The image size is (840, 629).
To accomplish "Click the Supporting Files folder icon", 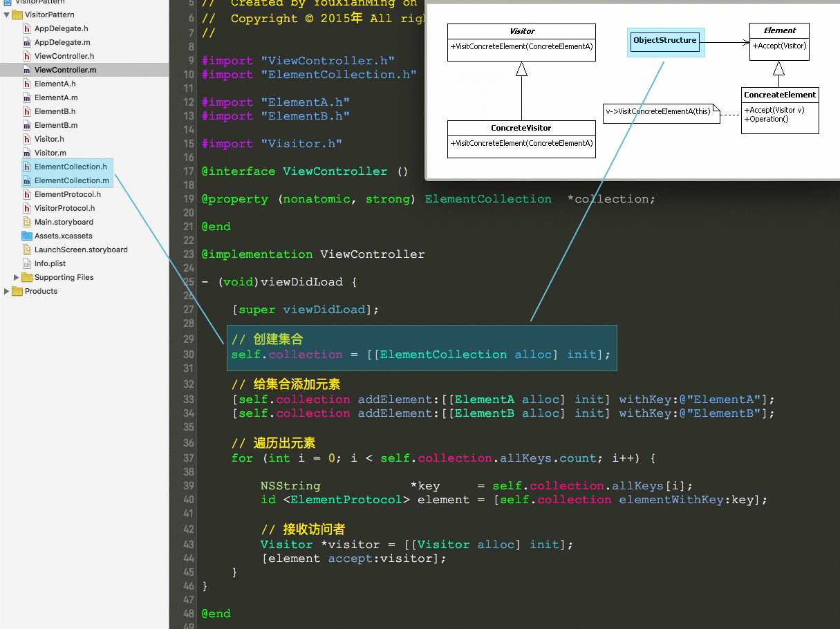I will click(x=27, y=277).
